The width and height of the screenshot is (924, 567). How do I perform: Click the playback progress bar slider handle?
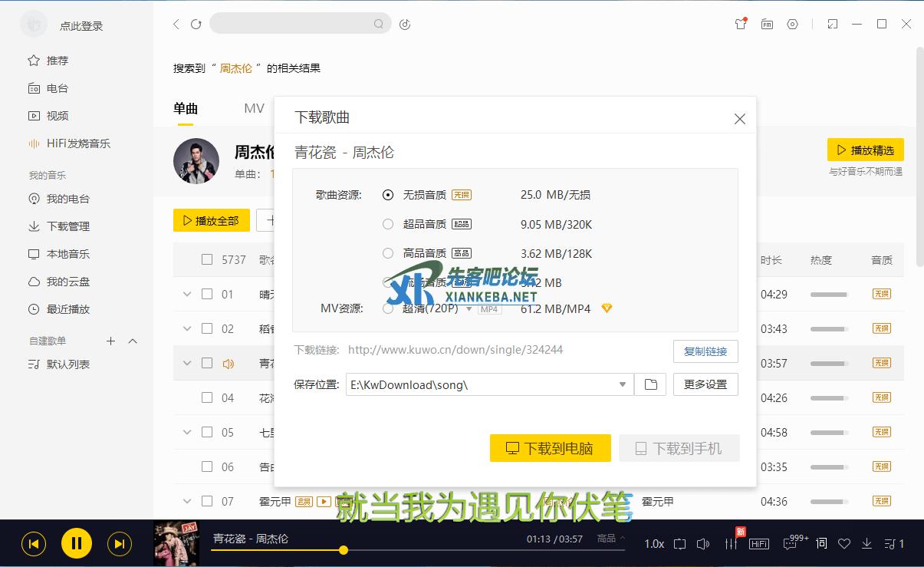tap(344, 549)
